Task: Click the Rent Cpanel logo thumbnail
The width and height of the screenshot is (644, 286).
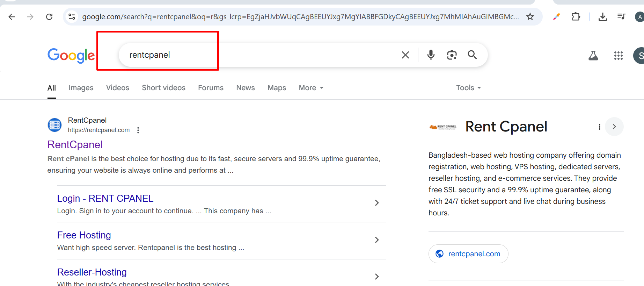Action: [443, 127]
